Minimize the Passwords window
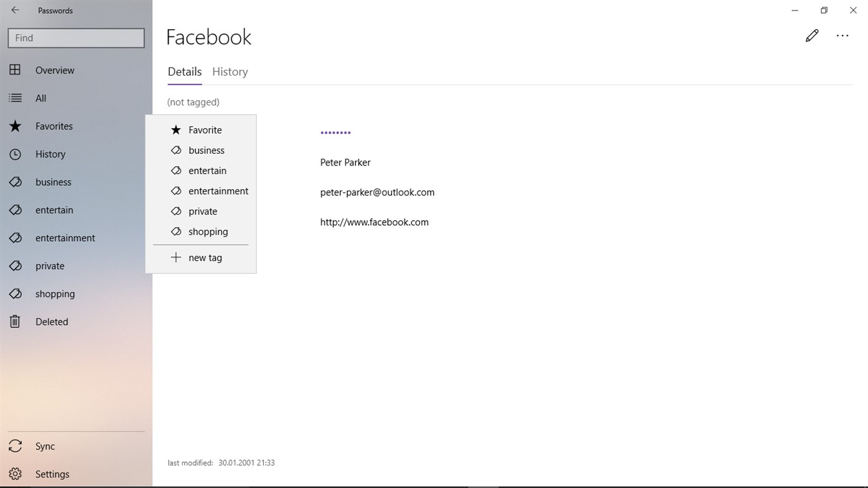Image resolution: width=868 pixels, height=488 pixels. tap(795, 11)
